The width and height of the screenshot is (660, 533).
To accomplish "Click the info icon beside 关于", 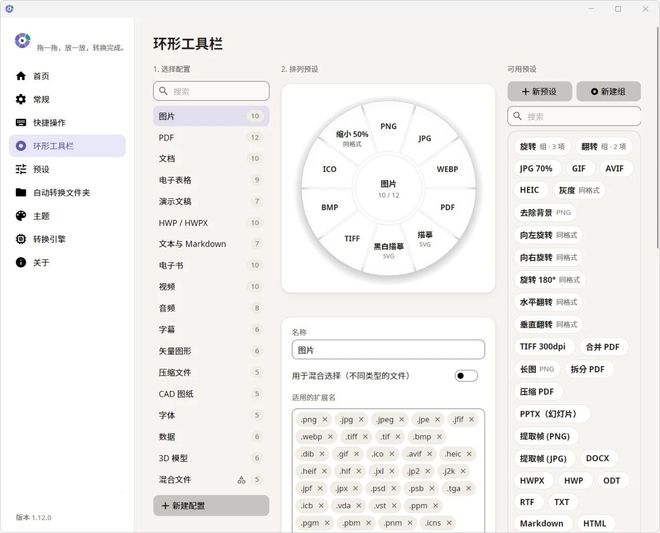I will point(21,262).
